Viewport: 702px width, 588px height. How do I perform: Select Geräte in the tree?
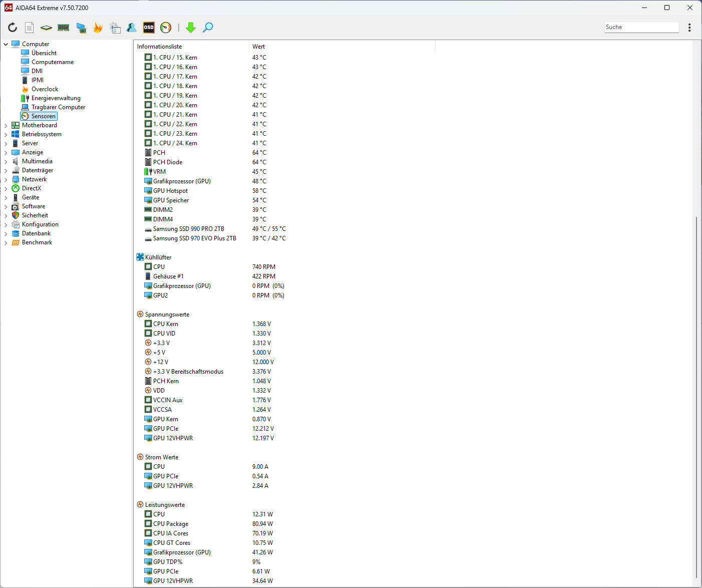pyautogui.click(x=31, y=197)
